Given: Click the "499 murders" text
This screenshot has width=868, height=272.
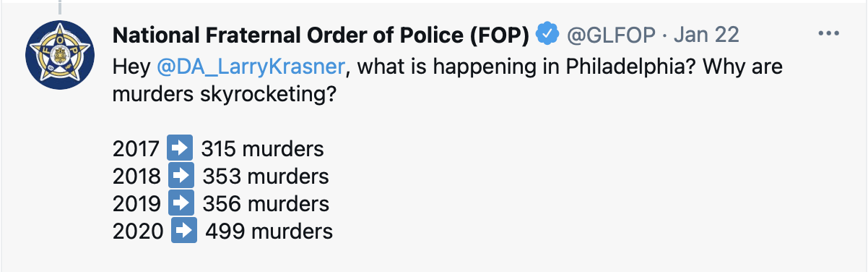Looking at the screenshot, I should [x=269, y=231].
